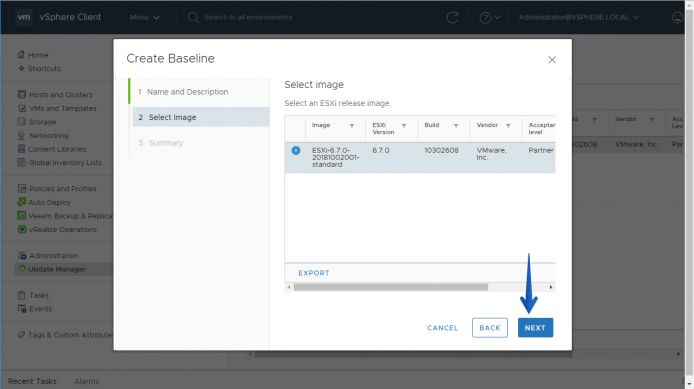Click the Auto Deploy icon

[x=21, y=202]
